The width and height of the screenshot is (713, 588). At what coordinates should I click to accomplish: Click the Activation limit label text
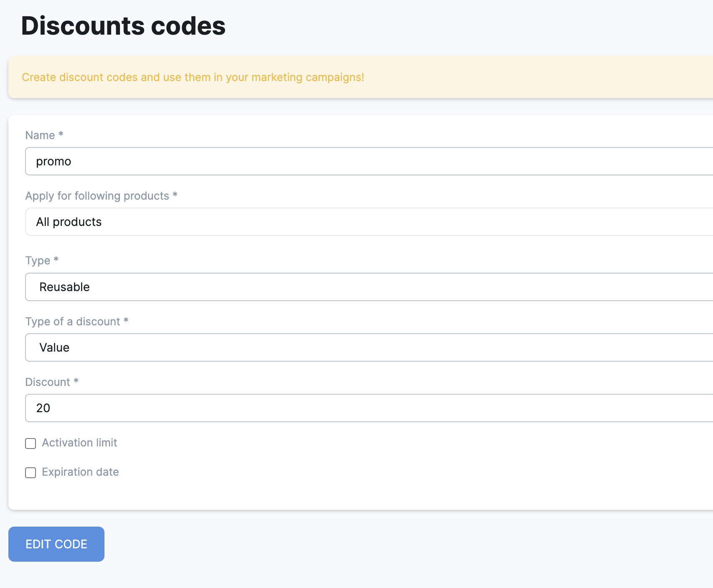tap(79, 443)
